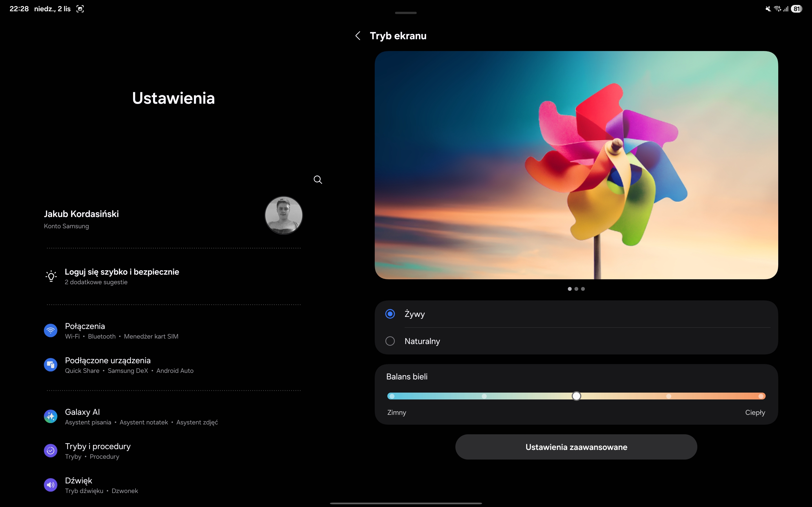Screen dimensions: 812x507
Task: Open the Dźwięk speaker icon
Action: tap(51, 485)
